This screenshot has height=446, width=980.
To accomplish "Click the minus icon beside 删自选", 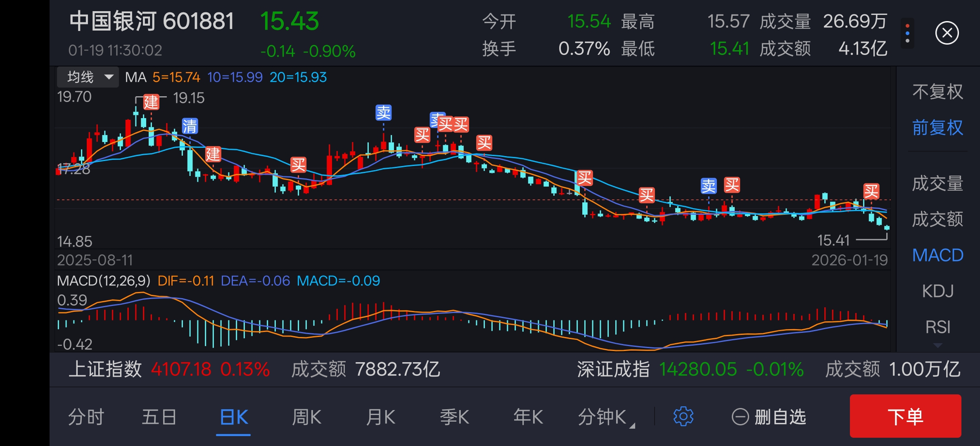I will tap(740, 417).
